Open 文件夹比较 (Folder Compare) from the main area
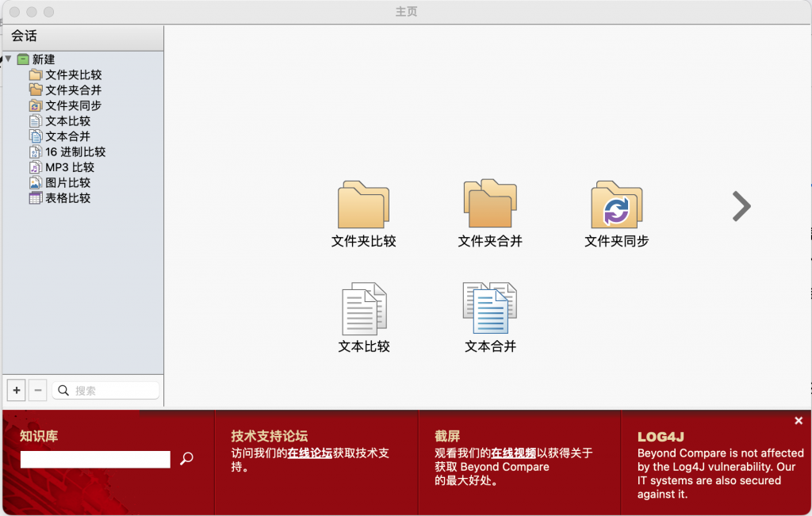 pos(363,206)
